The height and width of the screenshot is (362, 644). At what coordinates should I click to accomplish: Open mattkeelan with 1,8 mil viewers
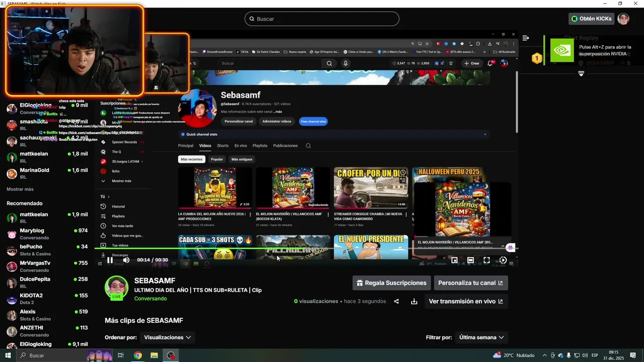pos(47,157)
